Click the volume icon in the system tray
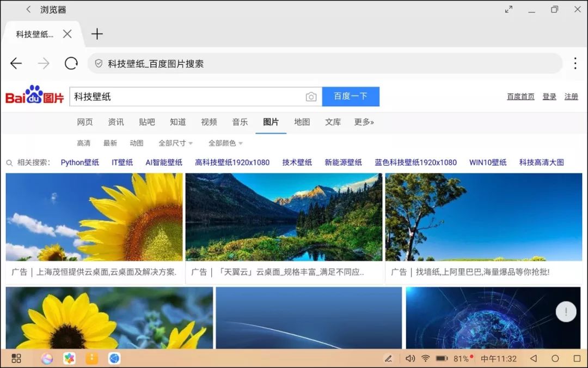The height and width of the screenshot is (368, 588). coord(410,358)
